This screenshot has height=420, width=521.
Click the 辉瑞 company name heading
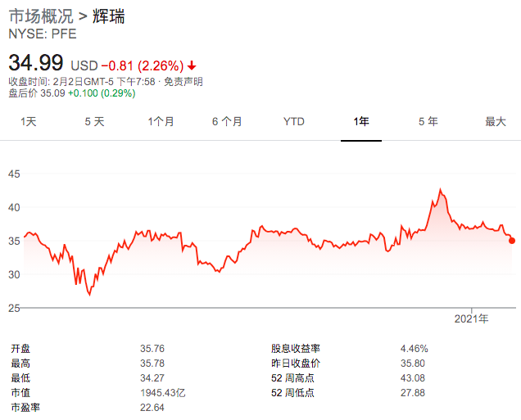(x=109, y=16)
